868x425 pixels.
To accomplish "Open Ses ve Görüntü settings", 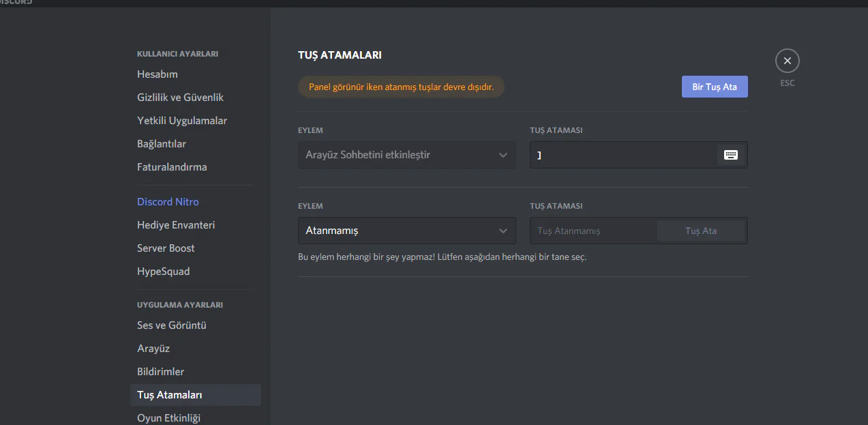I will [x=172, y=325].
